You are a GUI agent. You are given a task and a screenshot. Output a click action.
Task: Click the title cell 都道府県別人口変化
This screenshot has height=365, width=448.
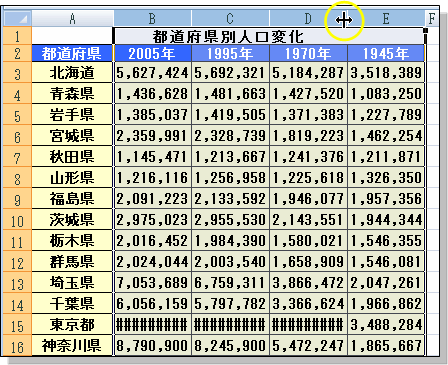click(x=269, y=36)
